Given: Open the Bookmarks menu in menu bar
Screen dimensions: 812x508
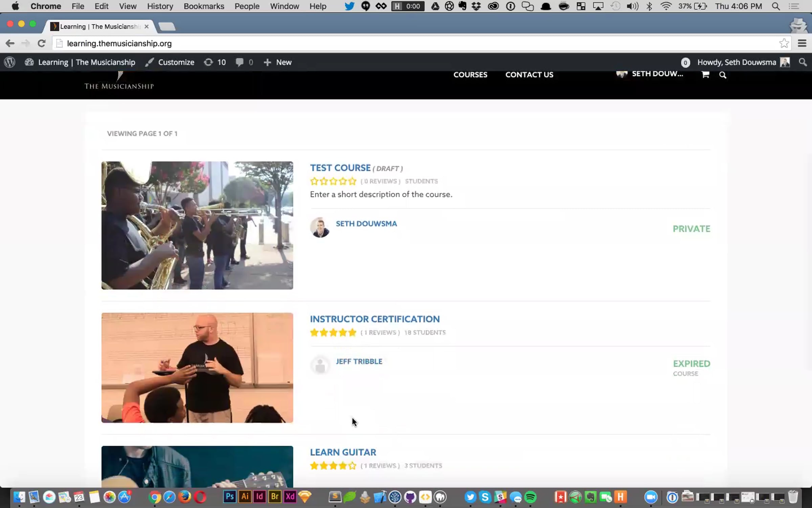Looking at the screenshot, I should (204, 6).
